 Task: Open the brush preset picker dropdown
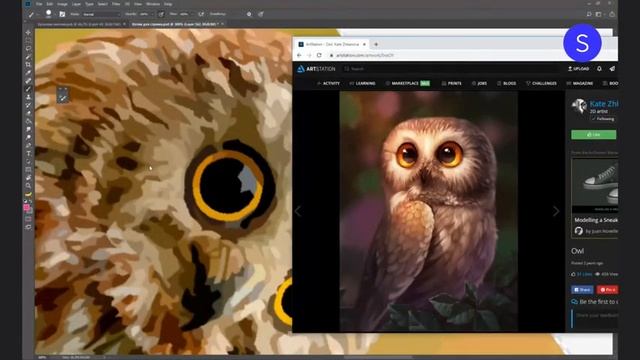click(56, 14)
